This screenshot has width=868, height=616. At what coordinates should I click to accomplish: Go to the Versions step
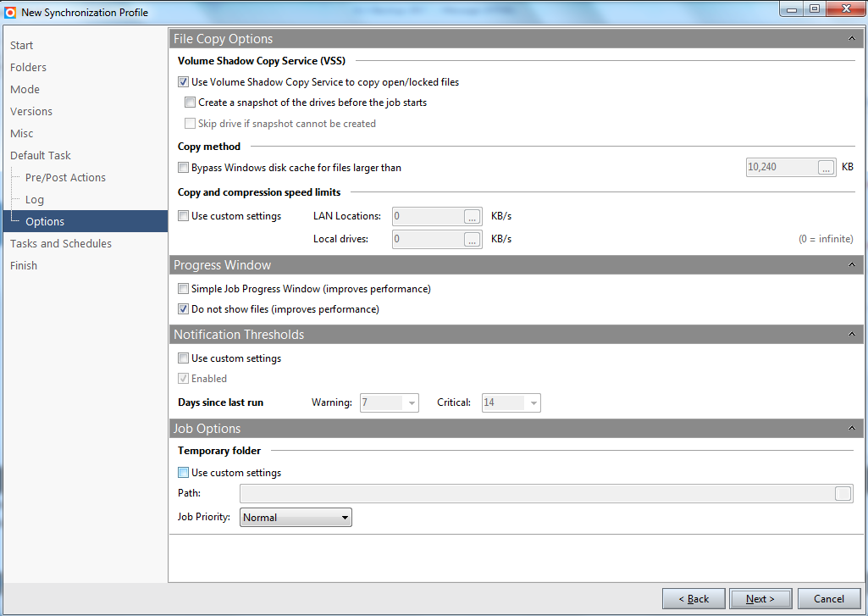tap(31, 111)
